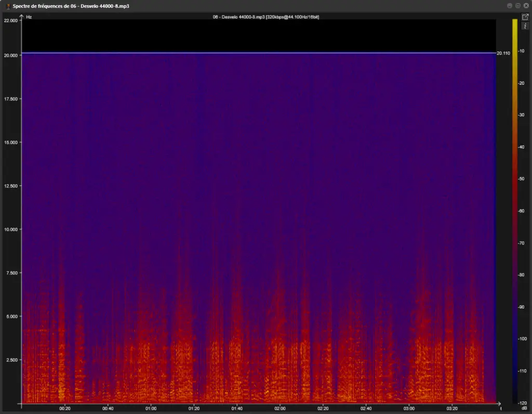Screen dimensions: 532x414
Task: Close the Spectre de fréquences window
Action: point(525,5)
